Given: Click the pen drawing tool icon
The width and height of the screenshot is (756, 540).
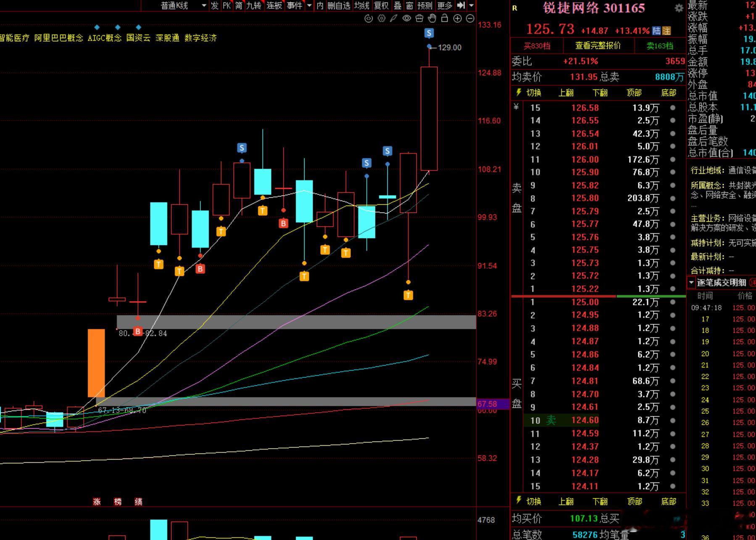Looking at the screenshot, I should click(394, 18).
